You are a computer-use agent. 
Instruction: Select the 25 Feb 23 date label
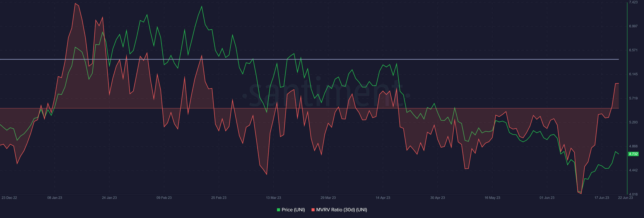click(x=219, y=198)
